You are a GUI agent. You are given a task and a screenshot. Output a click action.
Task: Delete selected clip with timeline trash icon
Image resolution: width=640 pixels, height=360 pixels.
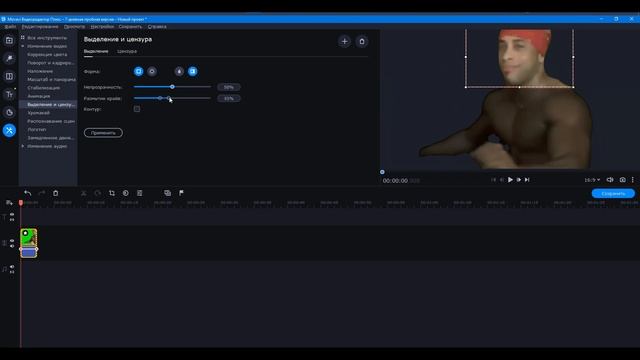(56, 193)
